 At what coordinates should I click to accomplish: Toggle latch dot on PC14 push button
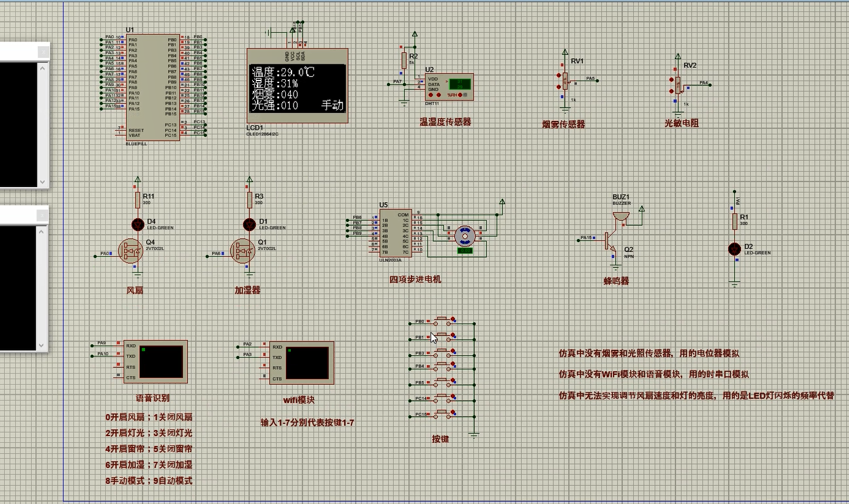point(453,395)
